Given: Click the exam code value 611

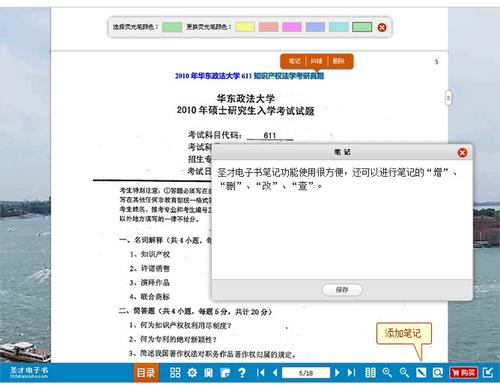Looking at the screenshot, I should 270,135.
